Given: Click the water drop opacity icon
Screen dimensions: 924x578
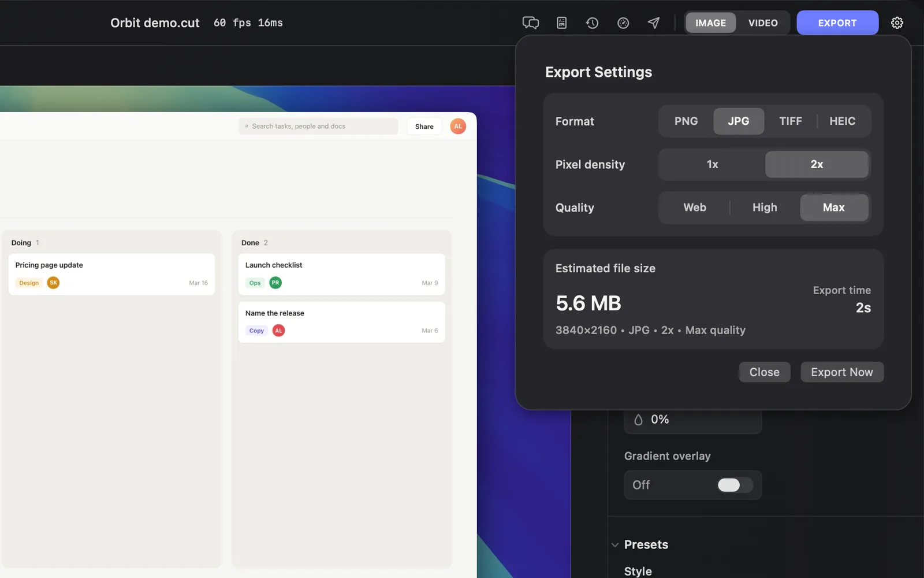Looking at the screenshot, I should 638,420.
